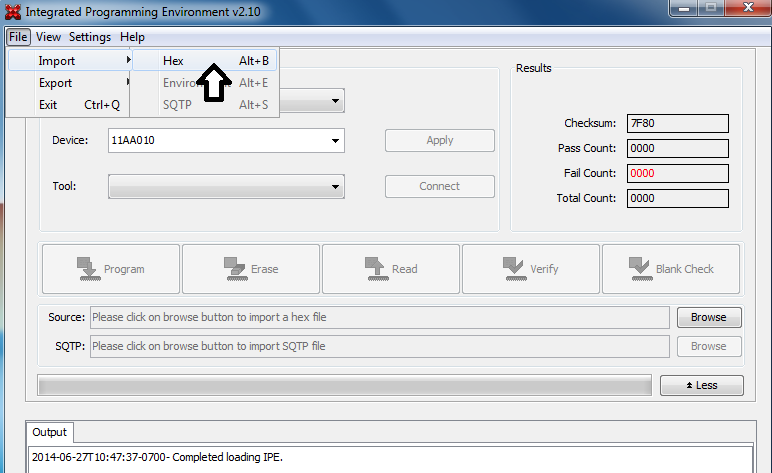Click the Read button icon
The width and height of the screenshot is (772, 473).
377,269
